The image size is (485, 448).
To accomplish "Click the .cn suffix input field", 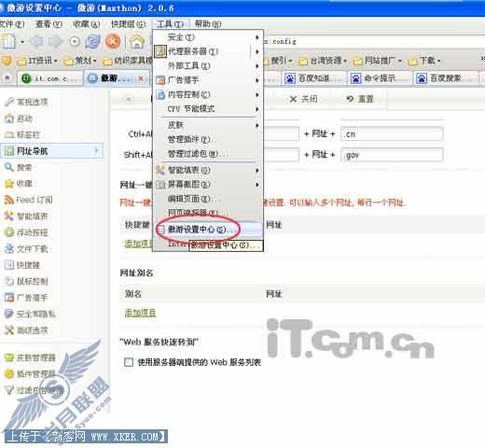I will coord(392,134).
